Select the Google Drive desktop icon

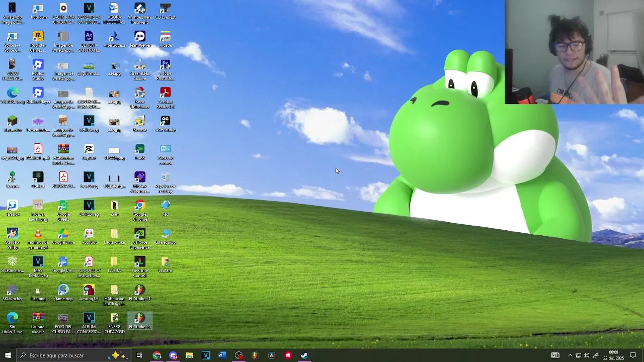(63, 237)
